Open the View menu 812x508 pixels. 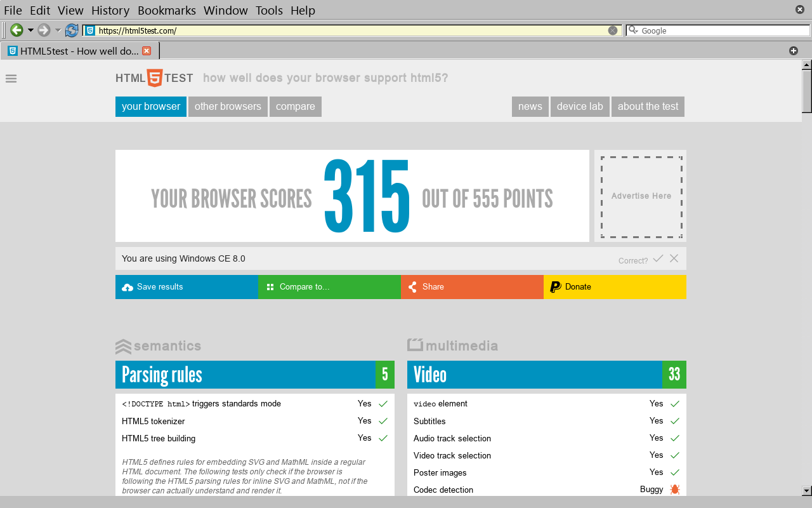pyautogui.click(x=70, y=10)
